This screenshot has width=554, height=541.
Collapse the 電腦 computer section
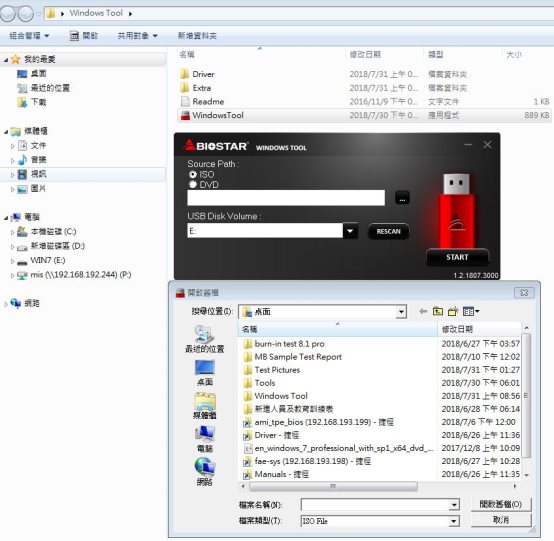click(6, 218)
